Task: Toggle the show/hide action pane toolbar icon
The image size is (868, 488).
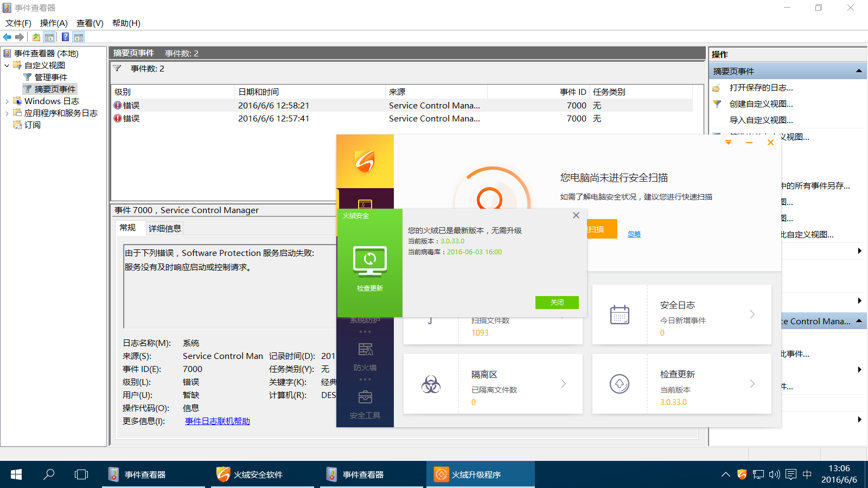Action: (79, 37)
